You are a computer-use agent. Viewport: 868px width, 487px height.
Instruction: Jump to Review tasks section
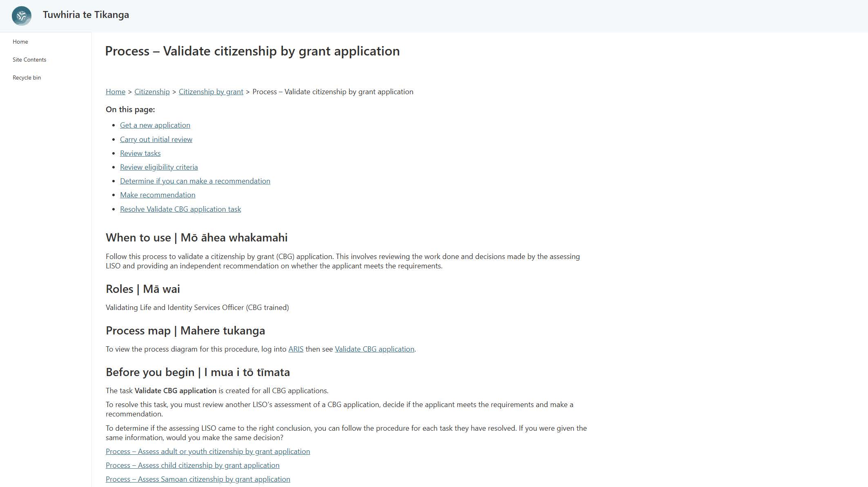coord(140,153)
